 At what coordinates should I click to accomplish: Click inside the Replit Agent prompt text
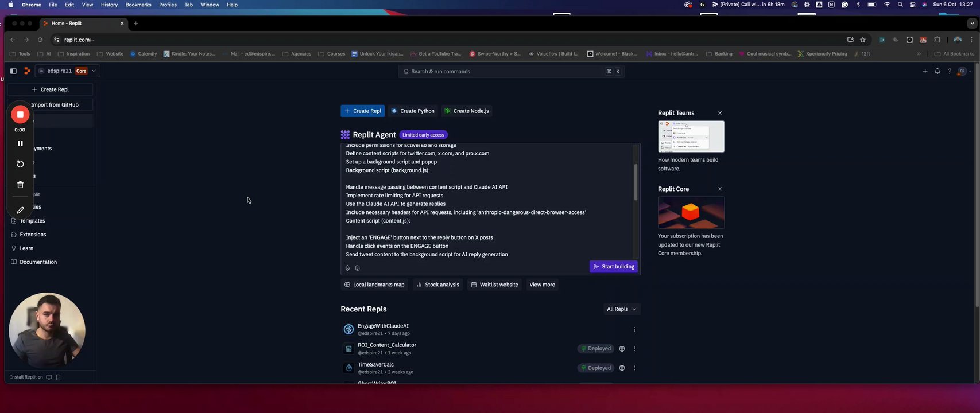487,201
